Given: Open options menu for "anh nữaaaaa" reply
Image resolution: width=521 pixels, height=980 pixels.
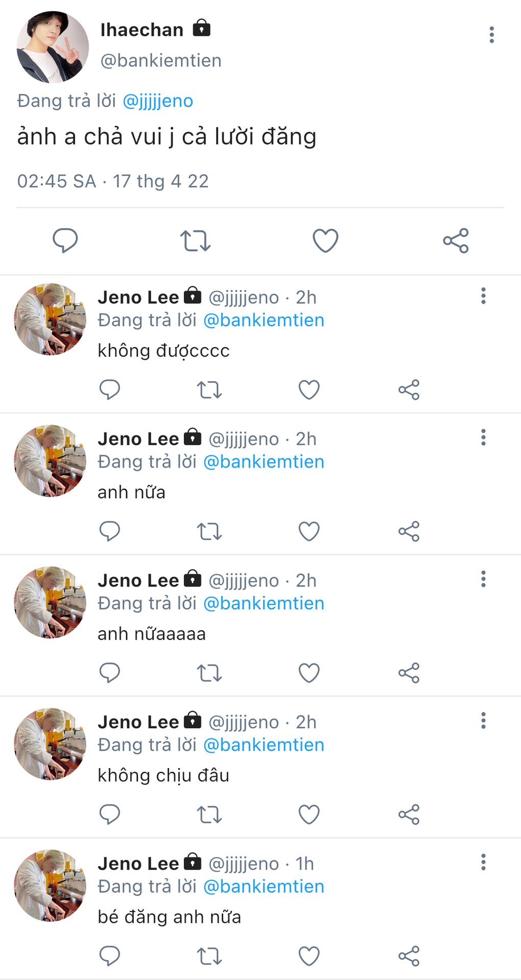Looking at the screenshot, I should [x=483, y=579].
